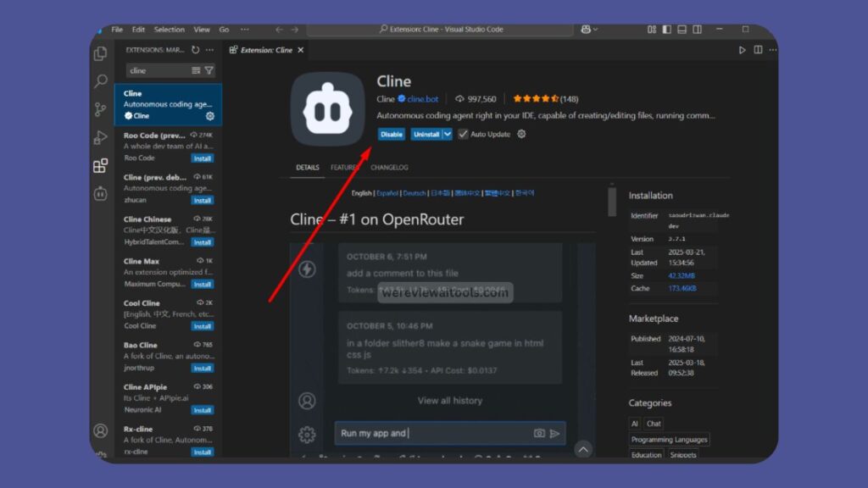Open manage gear for installed Cline
Screen dimensions: 868x488
[210, 116]
